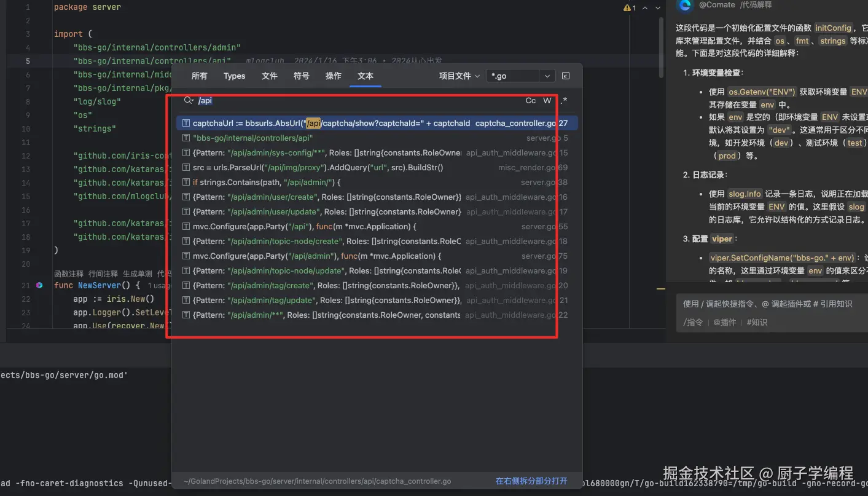Switch to the 文件 search tab
This screenshot has height=496, width=868.
270,76
